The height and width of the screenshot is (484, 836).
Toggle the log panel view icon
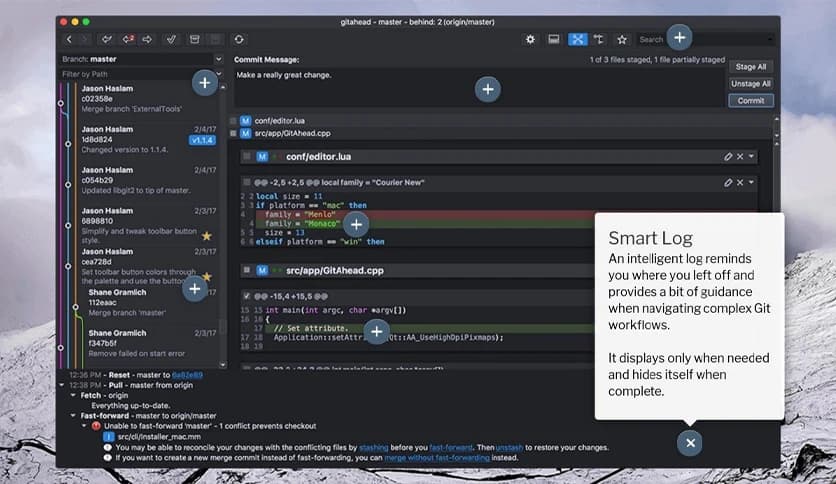click(x=554, y=39)
